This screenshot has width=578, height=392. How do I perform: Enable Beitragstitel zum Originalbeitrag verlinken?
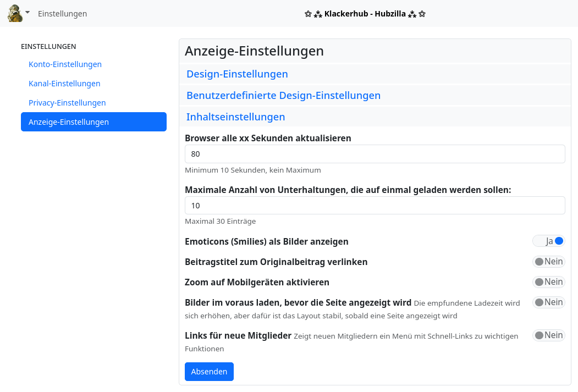click(548, 262)
